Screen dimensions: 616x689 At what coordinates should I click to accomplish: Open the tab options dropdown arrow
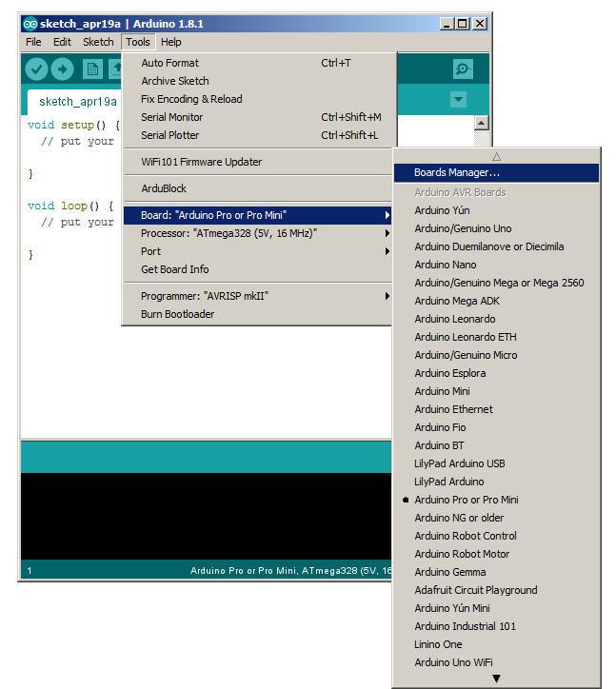click(458, 99)
